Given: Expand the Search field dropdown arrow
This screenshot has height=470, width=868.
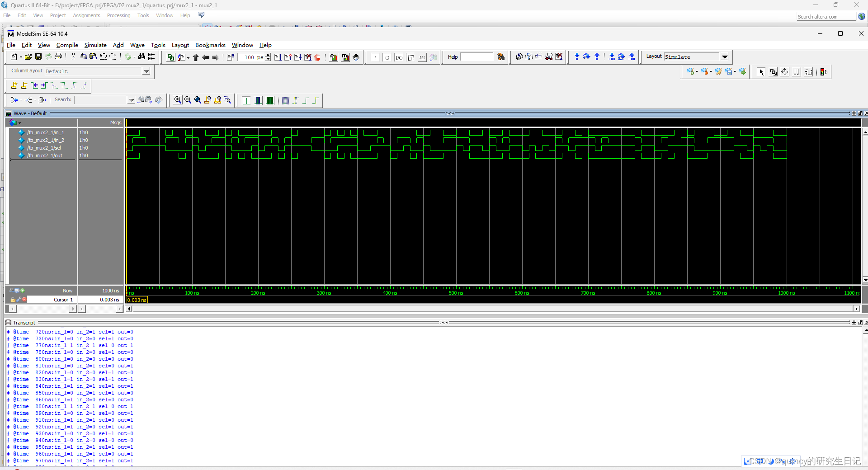Looking at the screenshot, I should pos(131,100).
